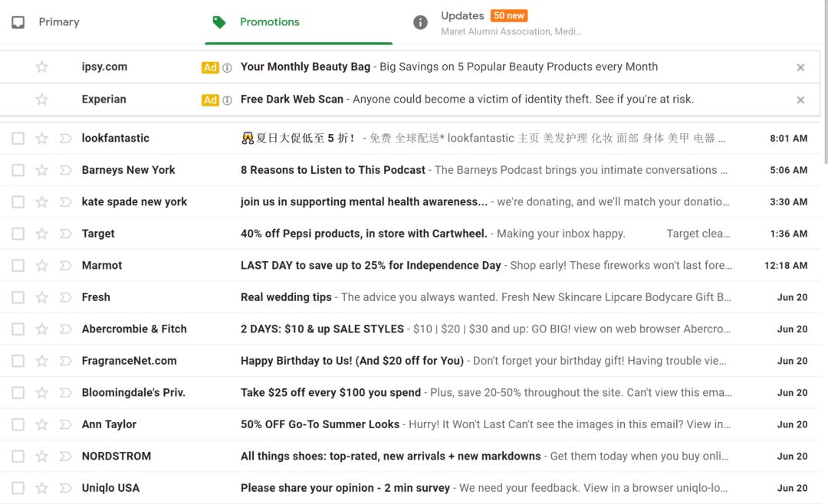The height and width of the screenshot is (504, 828).
Task: Select the kate spade new york email checkbox
Action: click(18, 202)
